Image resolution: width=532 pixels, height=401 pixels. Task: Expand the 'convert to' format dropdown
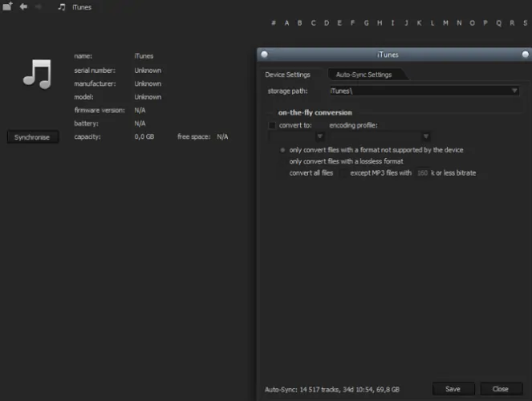pyautogui.click(x=319, y=136)
